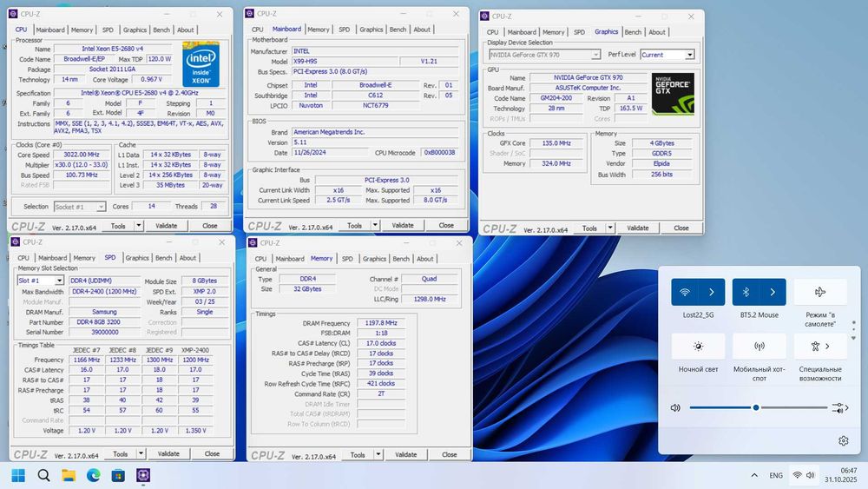Select SPD tab in Graphics window
This screenshot has height=489, width=868.
tap(579, 32)
